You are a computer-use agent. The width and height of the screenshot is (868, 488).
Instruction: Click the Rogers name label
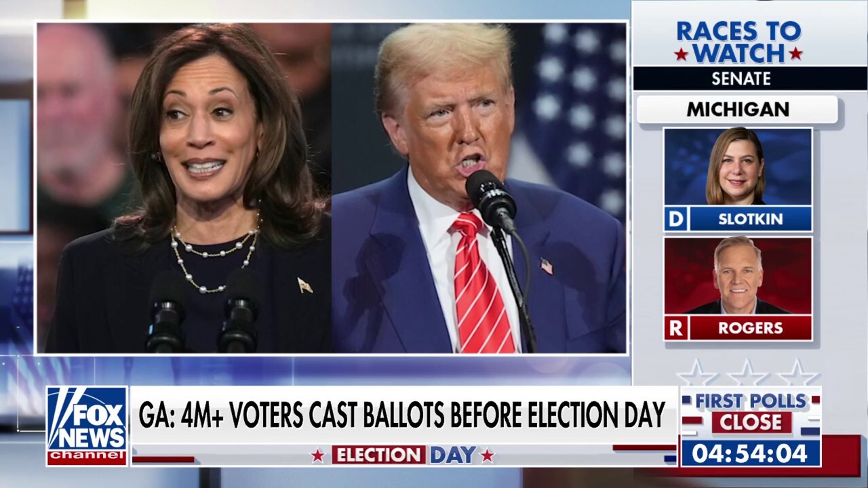750,328
